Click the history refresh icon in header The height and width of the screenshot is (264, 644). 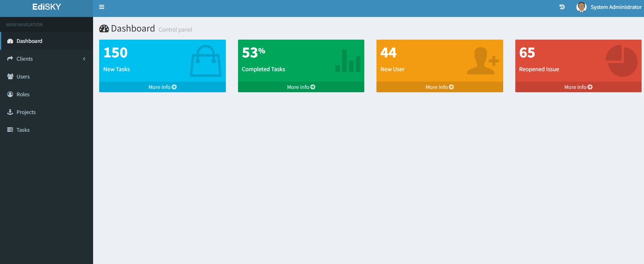(x=562, y=7)
